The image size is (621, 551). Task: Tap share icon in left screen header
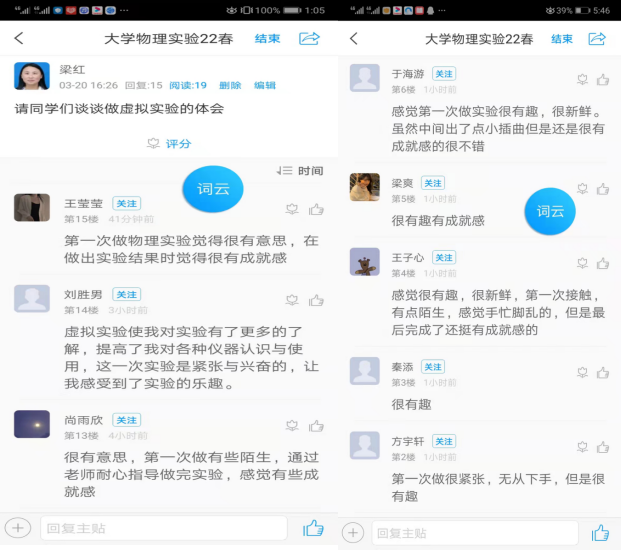pos(309,38)
